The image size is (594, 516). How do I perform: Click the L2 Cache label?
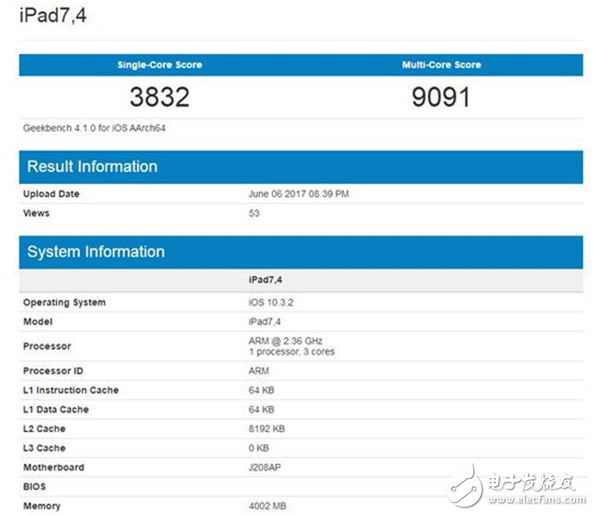(x=44, y=429)
